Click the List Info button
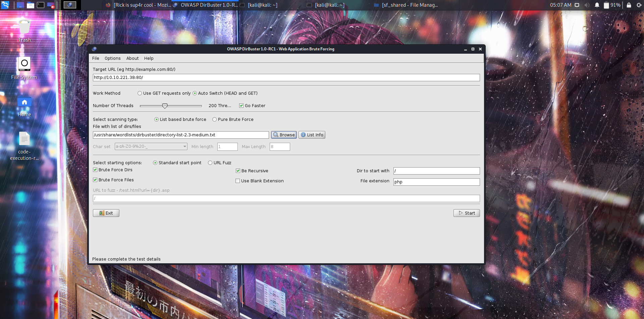Image resolution: width=644 pixels, height=319 pixels. tap(312, 135)
